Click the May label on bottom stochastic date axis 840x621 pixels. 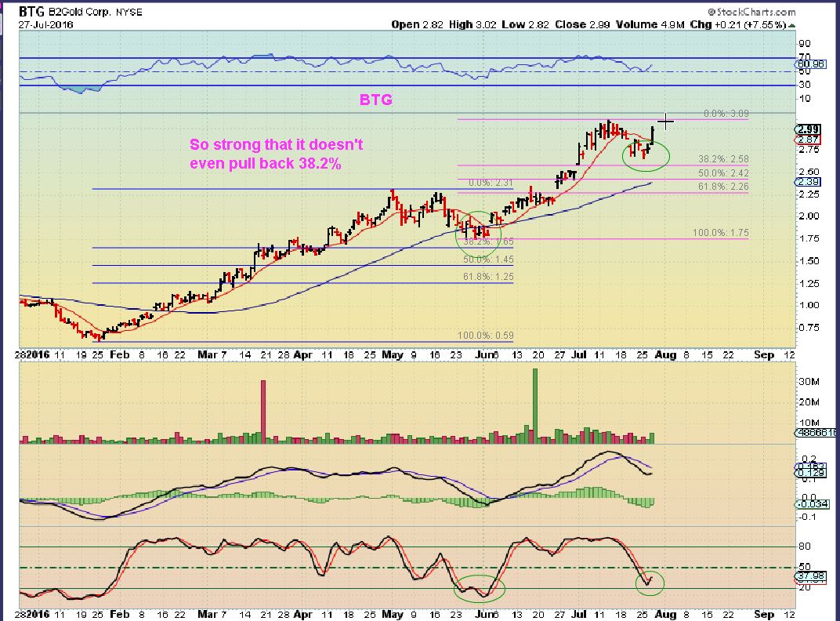tap(392, 615)
